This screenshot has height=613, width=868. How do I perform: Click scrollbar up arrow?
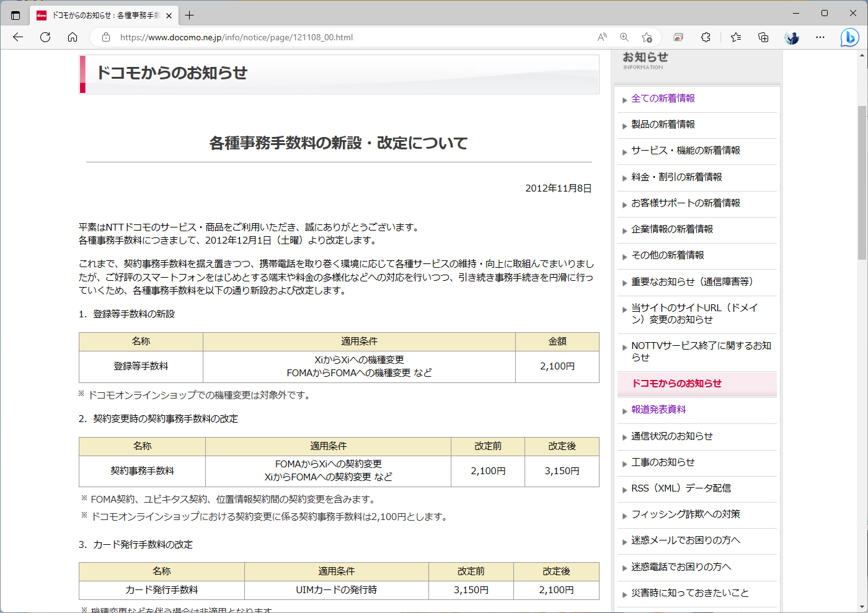click(862, 55)
